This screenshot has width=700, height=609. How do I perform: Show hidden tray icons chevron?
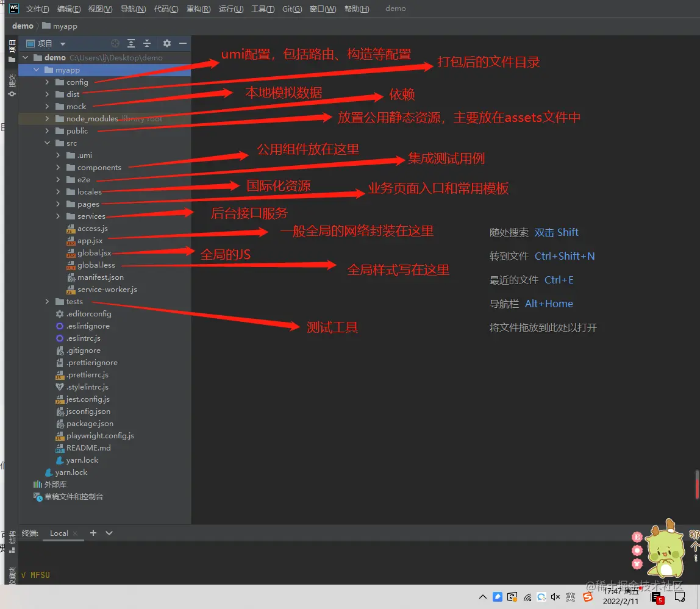(482, 597)
